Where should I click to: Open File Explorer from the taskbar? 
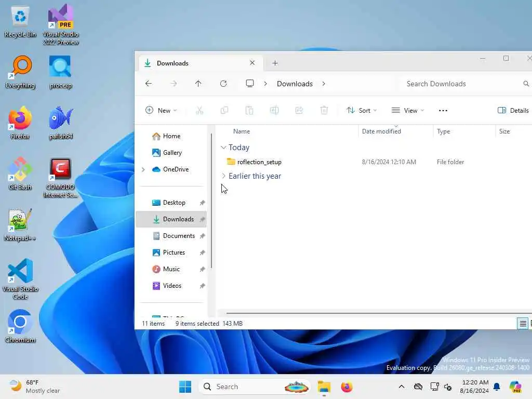pyautogui.click(x=324, y=387)
